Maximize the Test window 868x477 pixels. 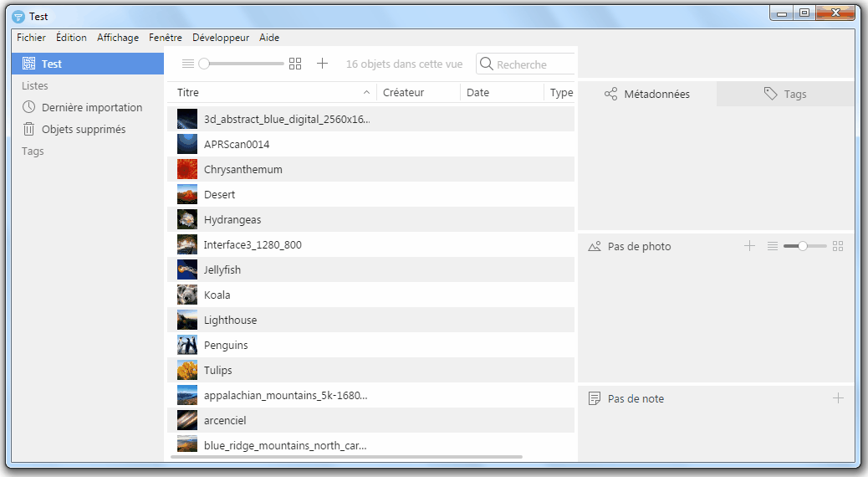804,13
